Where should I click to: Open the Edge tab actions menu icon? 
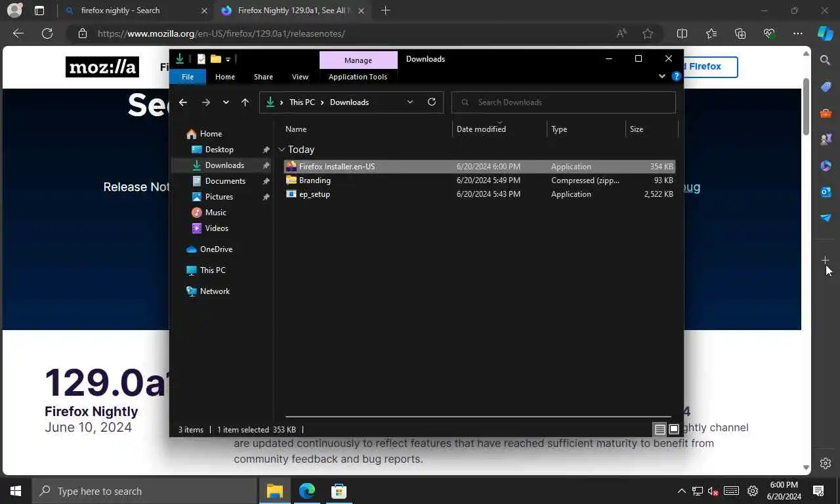39,10
